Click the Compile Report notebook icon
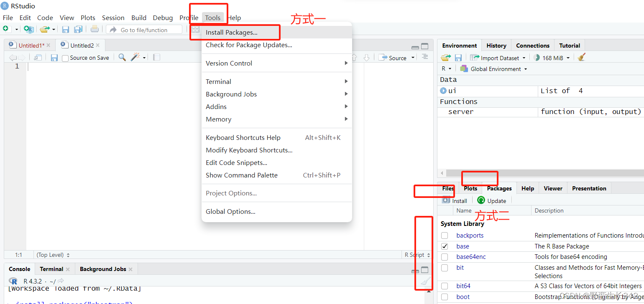The image size is (644, 304). [x=157, y=57]
